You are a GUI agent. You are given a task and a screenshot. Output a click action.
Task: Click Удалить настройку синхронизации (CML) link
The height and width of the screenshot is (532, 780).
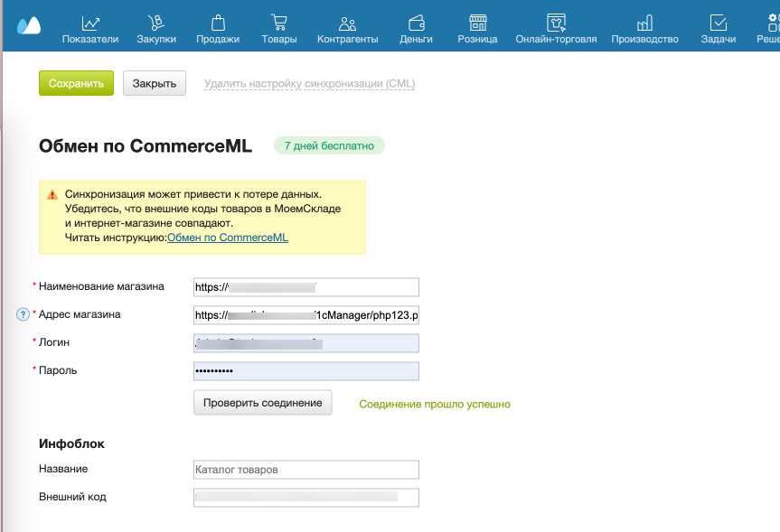309,83
